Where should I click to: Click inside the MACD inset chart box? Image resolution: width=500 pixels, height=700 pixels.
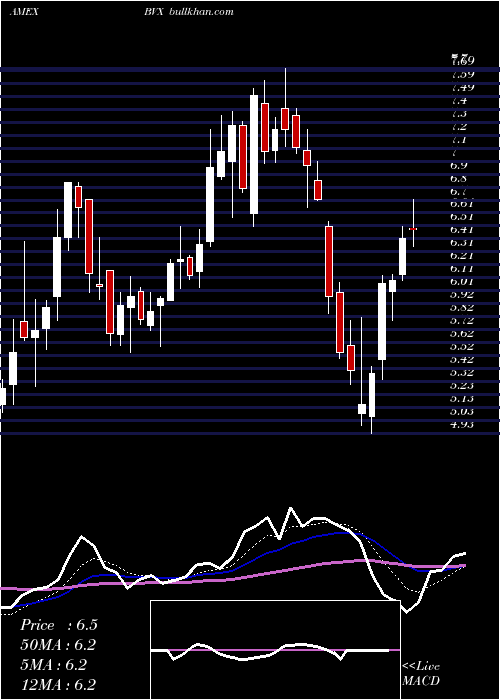click(x=275, y=650)
